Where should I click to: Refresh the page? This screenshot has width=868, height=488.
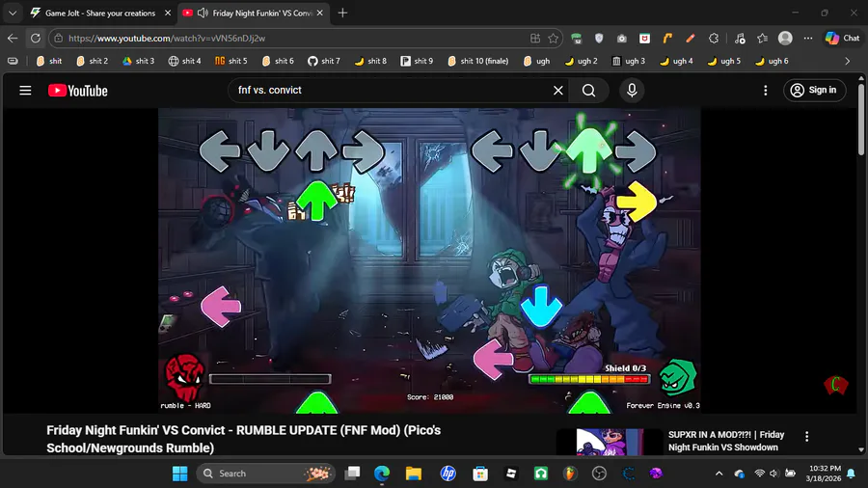coord(36,39)
